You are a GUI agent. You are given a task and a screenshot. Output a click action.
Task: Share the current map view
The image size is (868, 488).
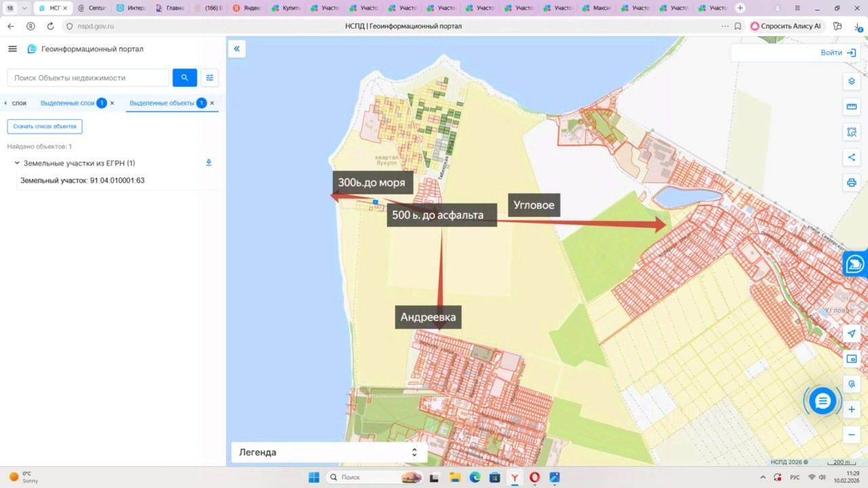pyautogui.click(x=852, y=157)
